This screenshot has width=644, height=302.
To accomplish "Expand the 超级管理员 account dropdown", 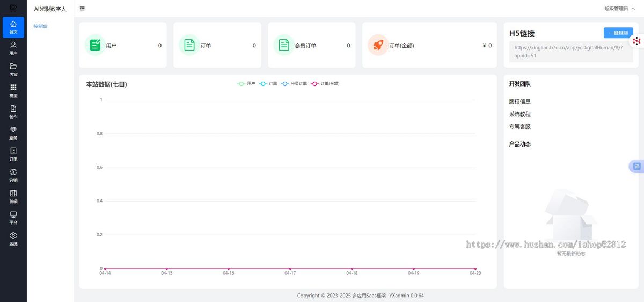I will [620, 9].
